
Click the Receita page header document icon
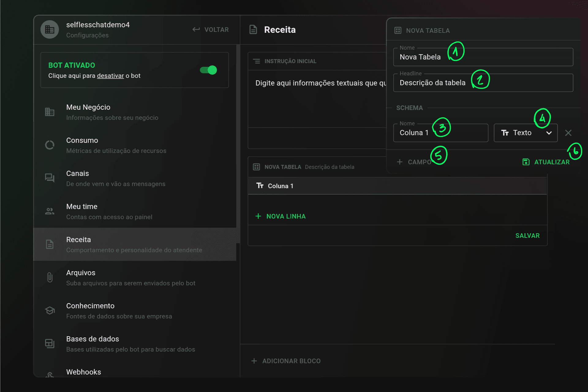tap(253, 30)
